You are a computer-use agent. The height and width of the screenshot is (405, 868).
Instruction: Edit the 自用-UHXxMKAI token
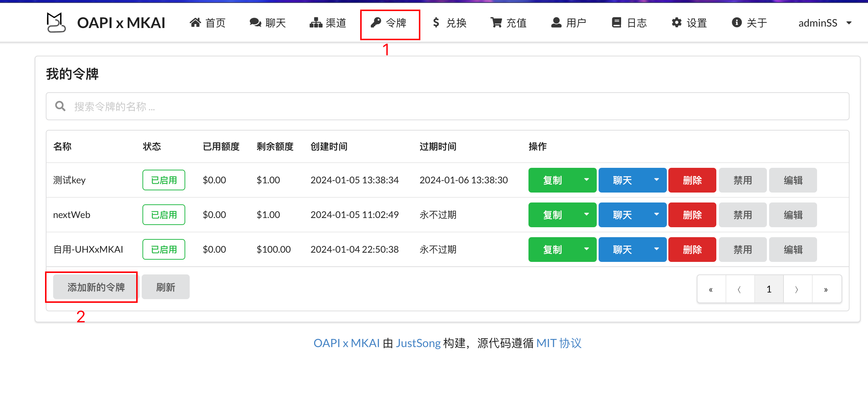coord(793,249)
